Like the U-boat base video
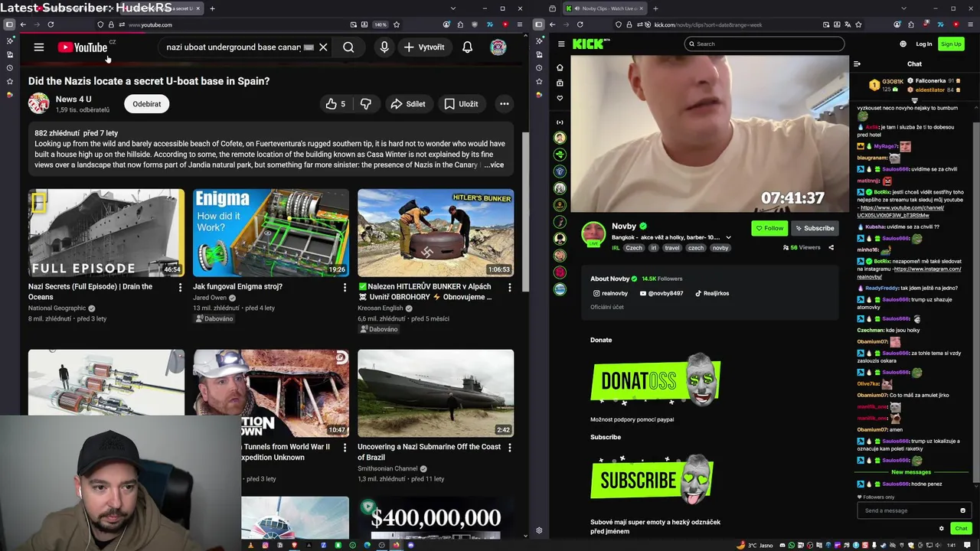Screen dimensions: 980x551 (x=335, y=104)
